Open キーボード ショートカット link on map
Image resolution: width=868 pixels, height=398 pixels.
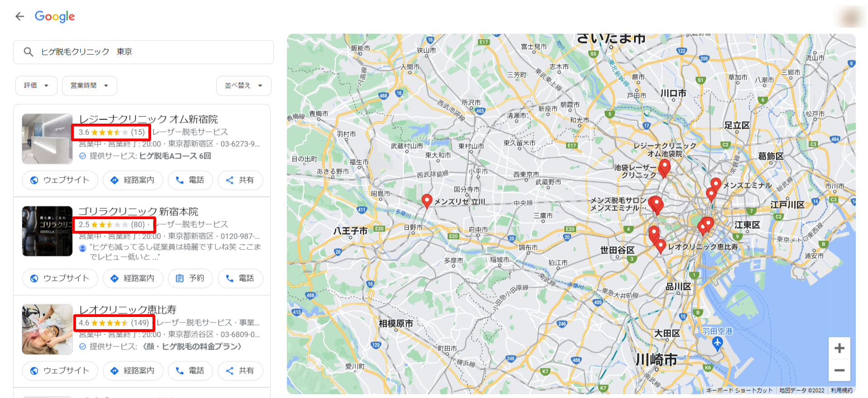click(x=739, y=390)
